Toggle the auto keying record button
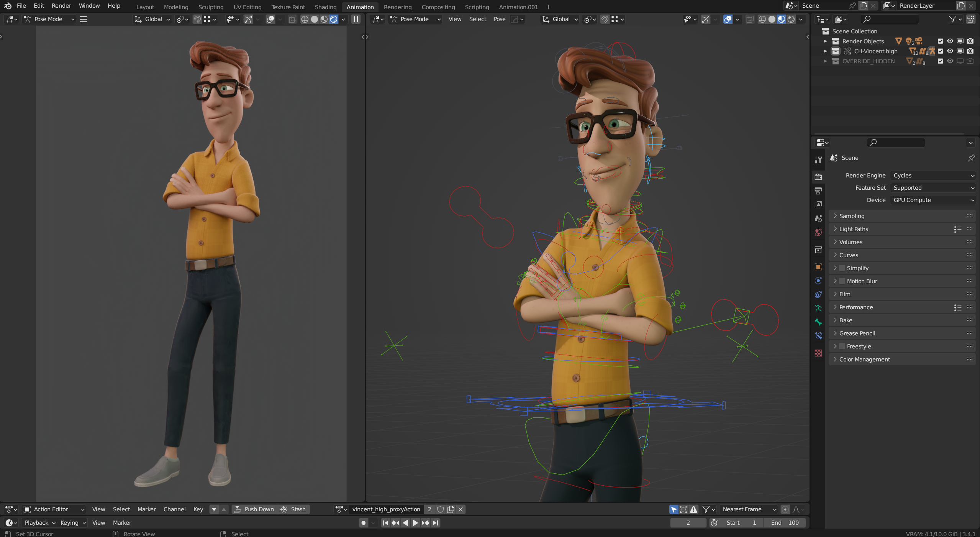This screenshot has height=537, width=980. (363, 522)
